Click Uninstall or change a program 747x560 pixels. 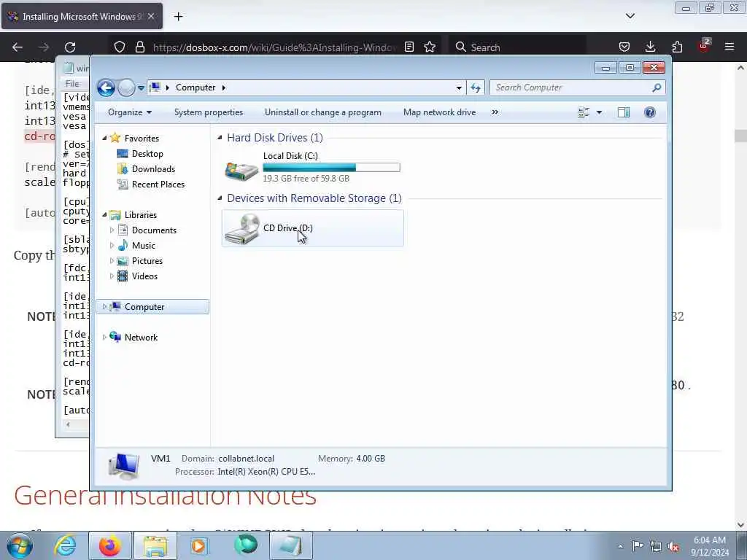click(323, 112)
